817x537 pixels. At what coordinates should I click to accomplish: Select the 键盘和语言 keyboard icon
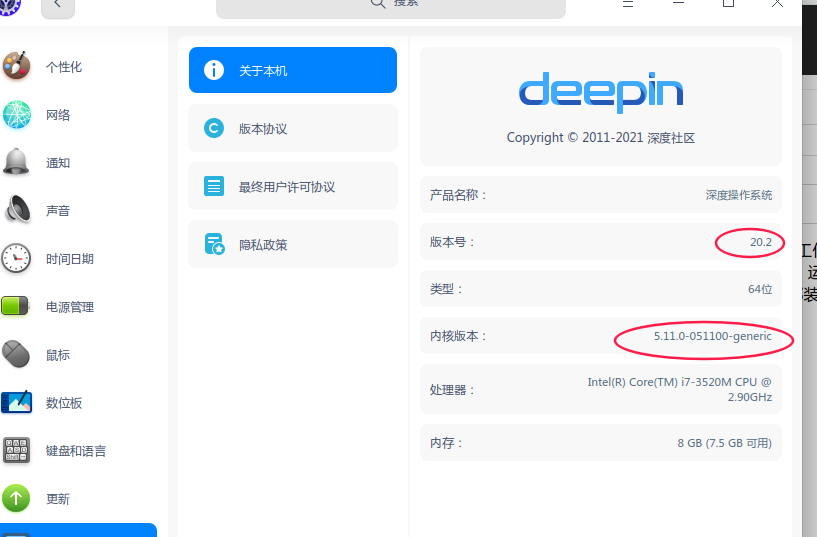tap(16, 450)
